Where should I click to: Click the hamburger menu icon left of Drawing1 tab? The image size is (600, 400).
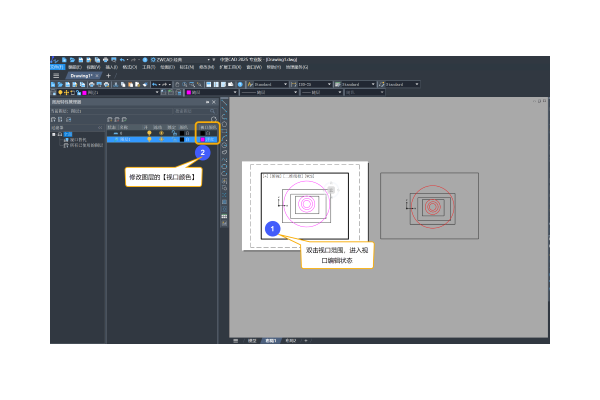pos(56,75)
